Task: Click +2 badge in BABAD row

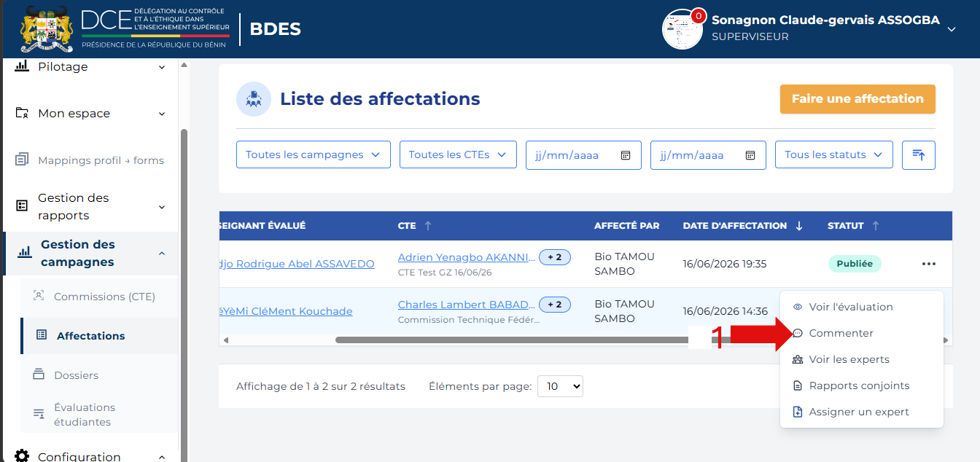Action: coord(555,305)
